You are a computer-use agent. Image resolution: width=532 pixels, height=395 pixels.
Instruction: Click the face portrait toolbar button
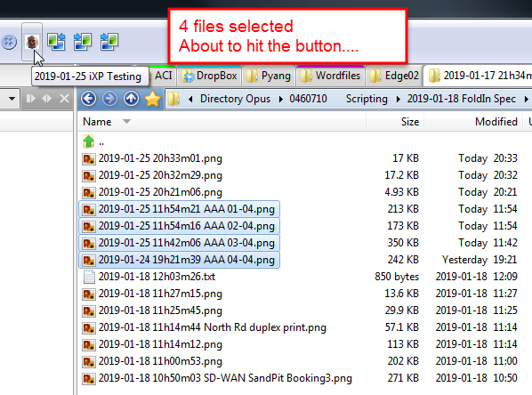click(x=32, y=42)
